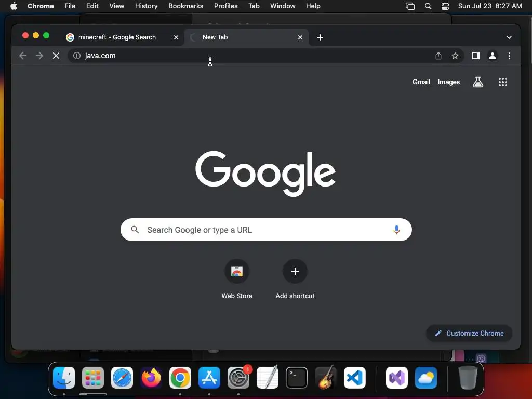Minimize Chrome with the yellow button
The width and height of the screenshot is (532, 399).
[x=36, y=35]
